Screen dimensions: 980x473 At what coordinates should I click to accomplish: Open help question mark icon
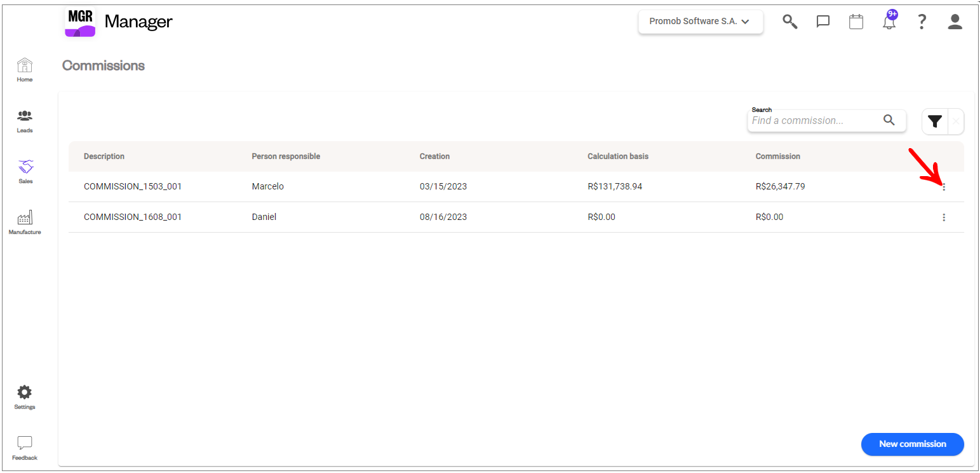pyautogui.click(x=922, y=22)
